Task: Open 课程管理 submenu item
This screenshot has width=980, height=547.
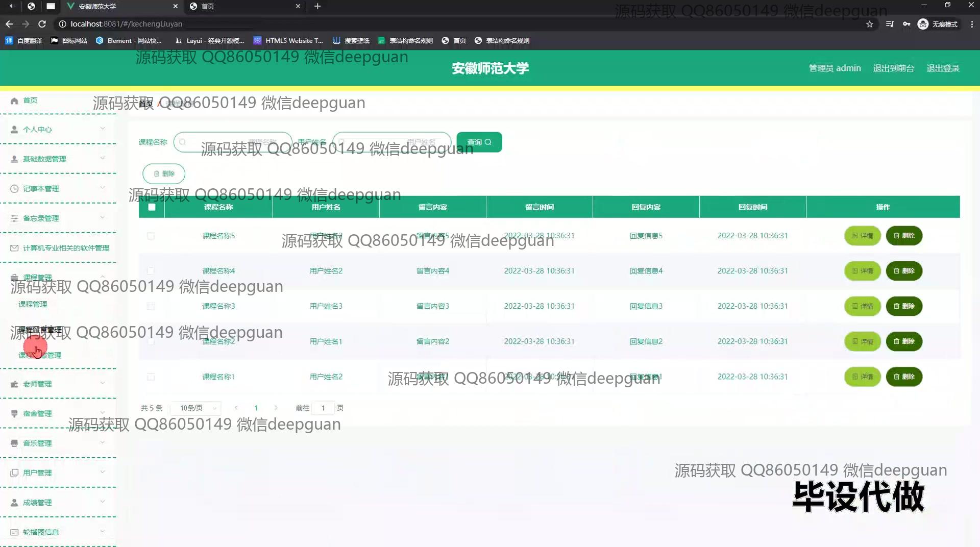Action: tap(33, 304)
